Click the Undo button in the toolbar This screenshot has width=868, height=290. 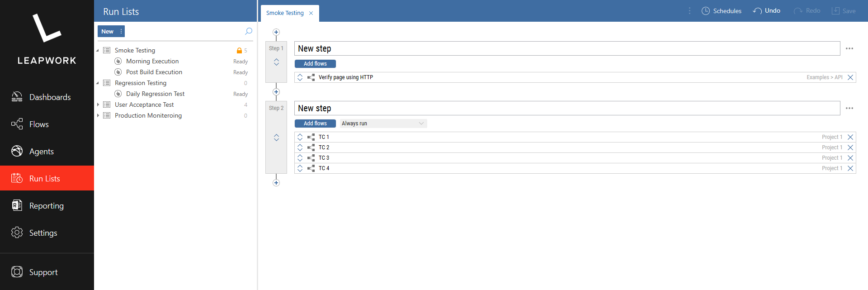[766, 10]
